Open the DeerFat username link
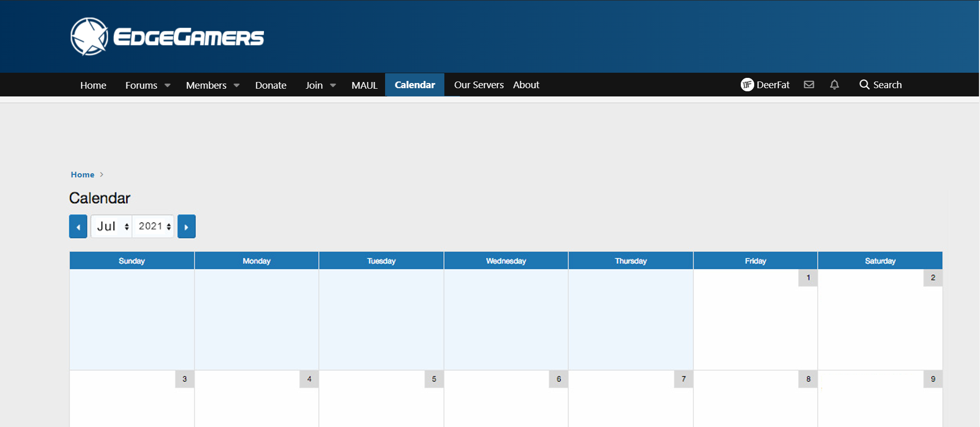Viewport: 980px width, 427px height. pyautogui.click(x=773, y=85)
